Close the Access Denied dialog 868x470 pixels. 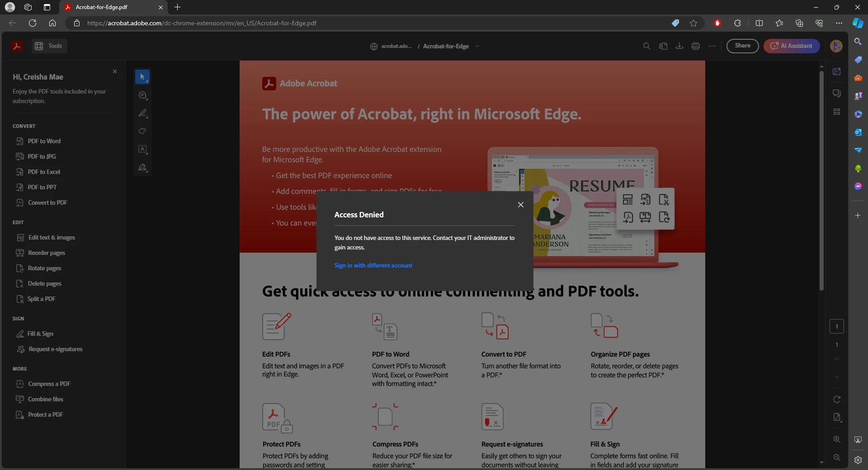[521, 205]
